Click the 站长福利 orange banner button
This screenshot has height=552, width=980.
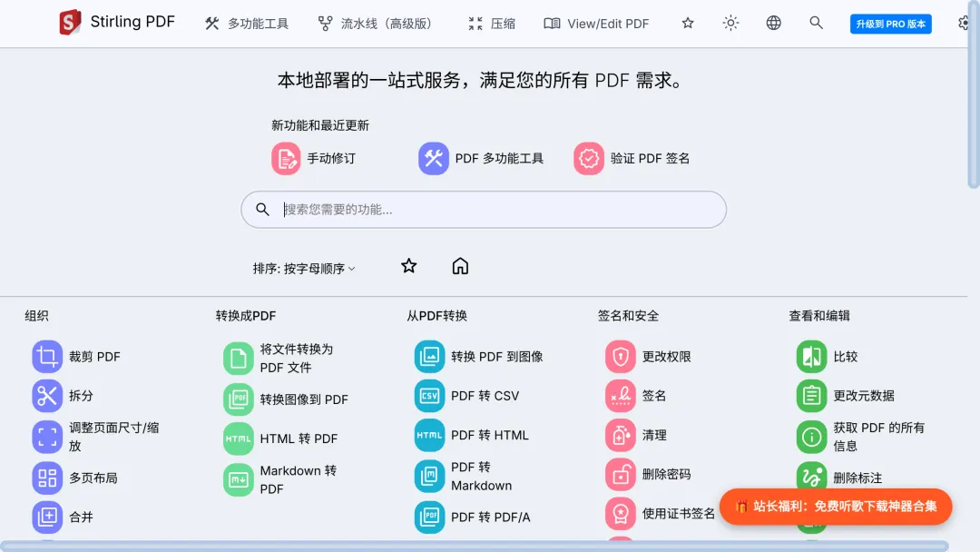(837, 507)
